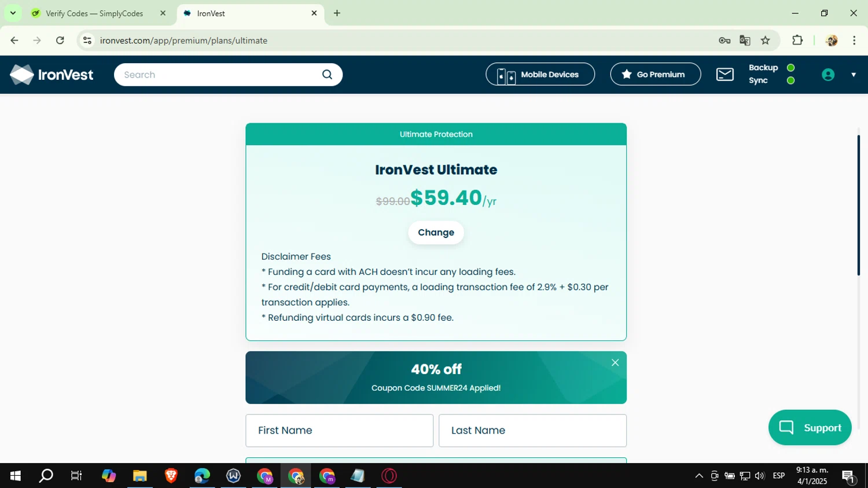Expand the account dropdown arrow

(853, 75)
